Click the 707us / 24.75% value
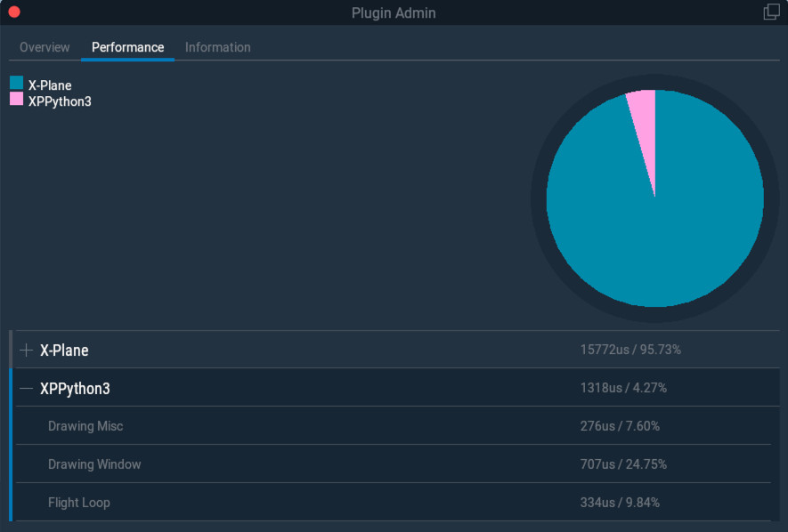788x532 pixels. [x=623, y=464]
